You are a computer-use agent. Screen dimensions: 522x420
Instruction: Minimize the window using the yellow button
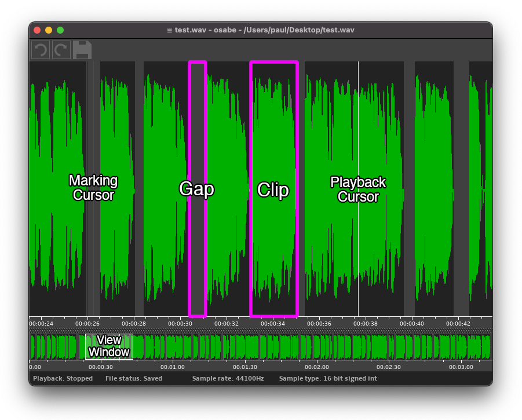point(49,30)
